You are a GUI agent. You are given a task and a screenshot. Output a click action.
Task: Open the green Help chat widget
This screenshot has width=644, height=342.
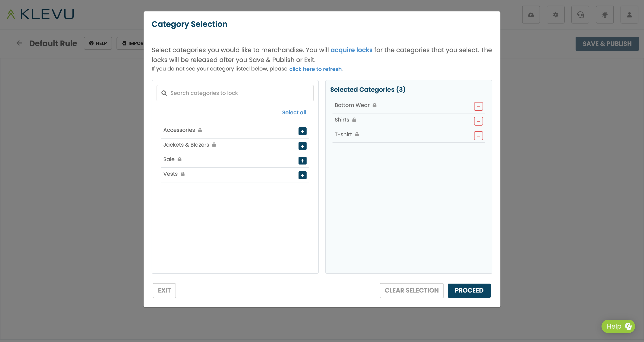pyautogui.click(x=618, y=326)
